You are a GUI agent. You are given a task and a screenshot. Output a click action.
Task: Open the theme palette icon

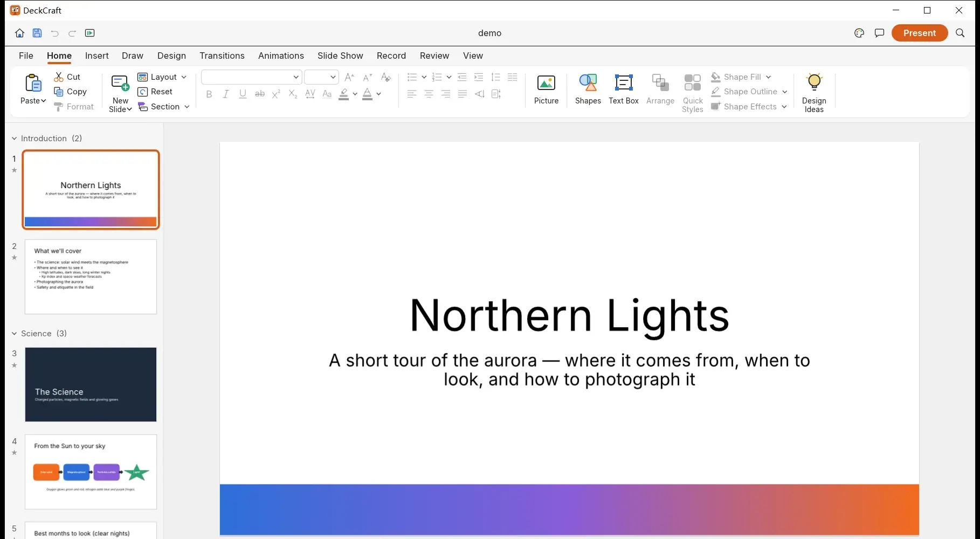click(859, 33)
